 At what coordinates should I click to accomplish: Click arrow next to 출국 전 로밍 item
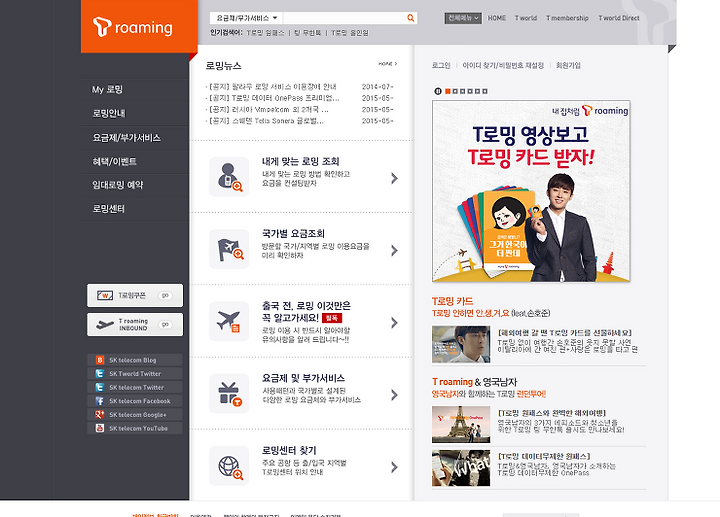point(394,323)
